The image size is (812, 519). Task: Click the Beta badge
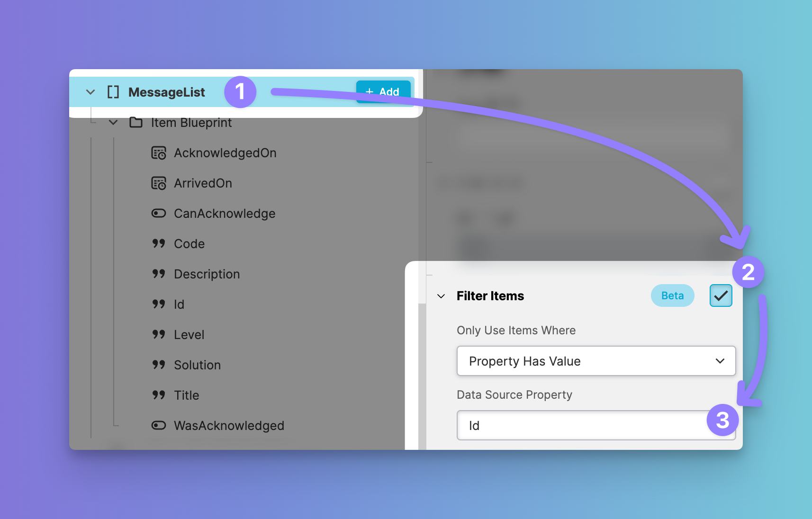tap(672, 295)
